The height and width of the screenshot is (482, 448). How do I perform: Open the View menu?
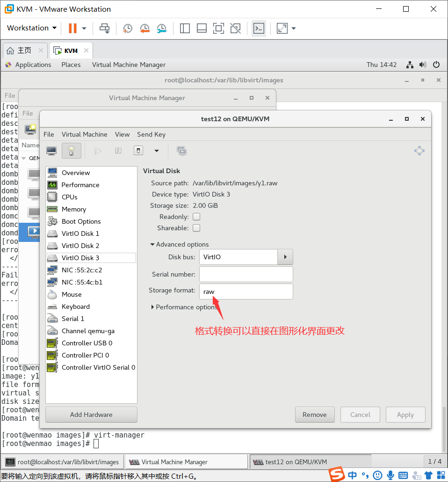coord(123,134)
